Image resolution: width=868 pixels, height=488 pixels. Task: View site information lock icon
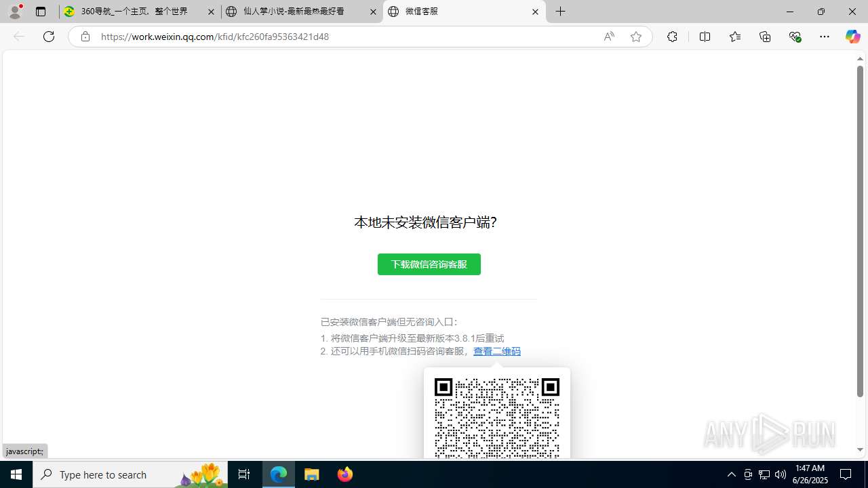point(85,37)
